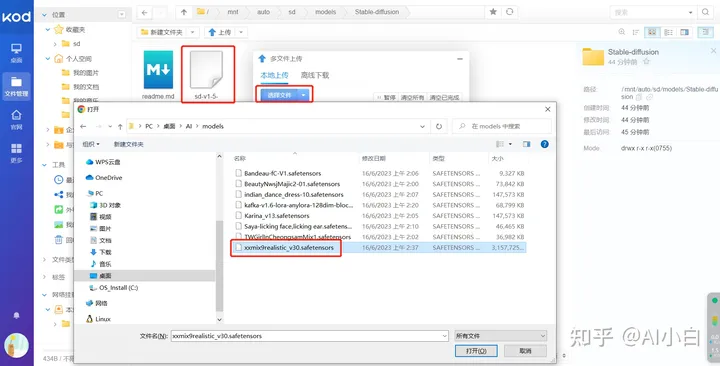Copy the folder path in info panel
Viewport: 720px width, 366px height.
pos(639,97)
